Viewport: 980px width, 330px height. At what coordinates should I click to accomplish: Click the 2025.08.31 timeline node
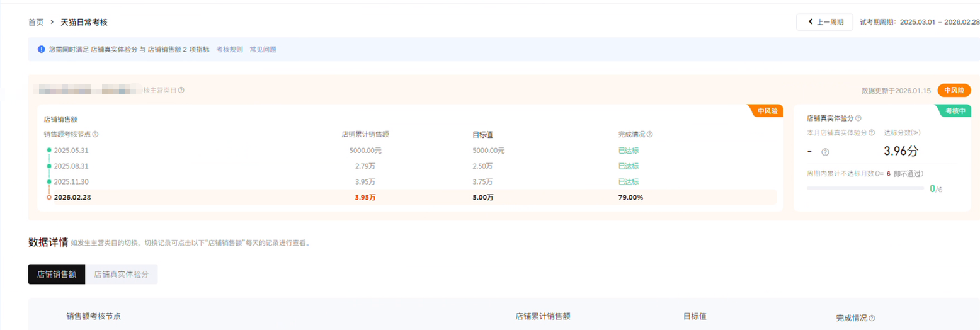pos(49,166)
